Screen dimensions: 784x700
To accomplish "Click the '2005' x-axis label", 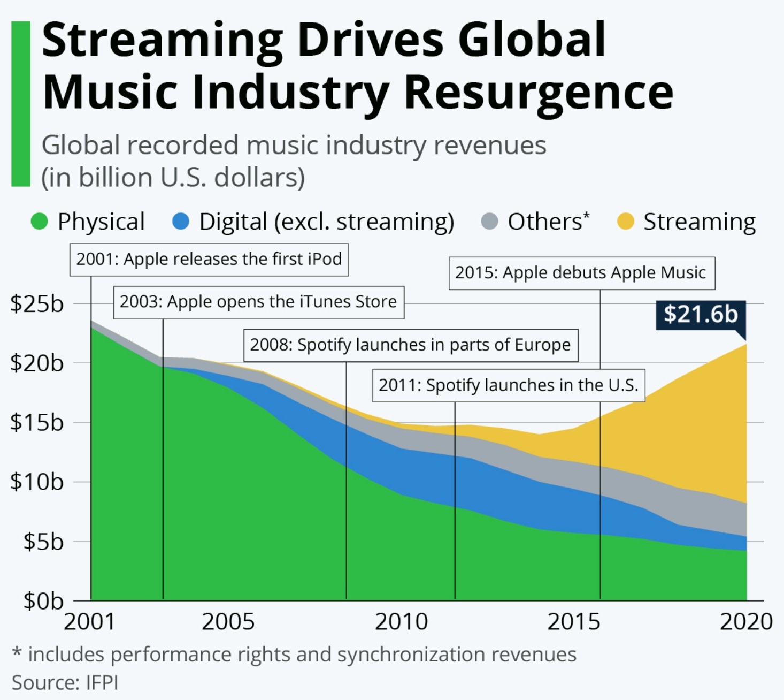I will [x=228, y=622].
